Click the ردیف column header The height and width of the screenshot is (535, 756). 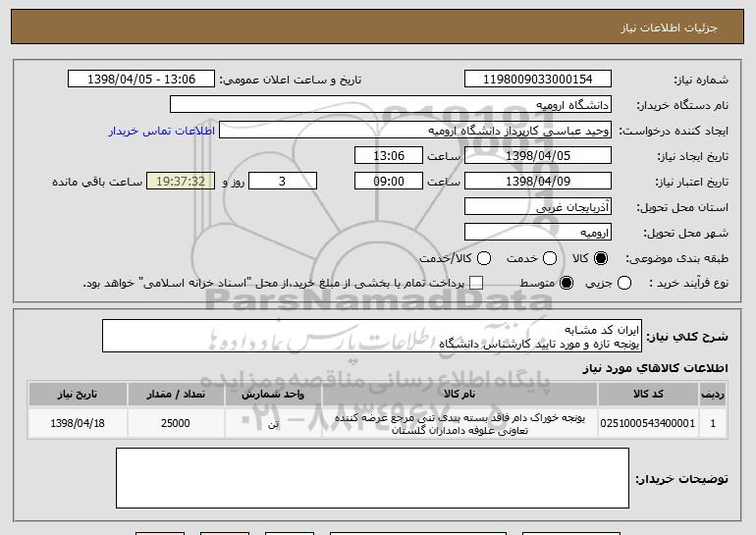pyautogui.click(x=713, y=395)
